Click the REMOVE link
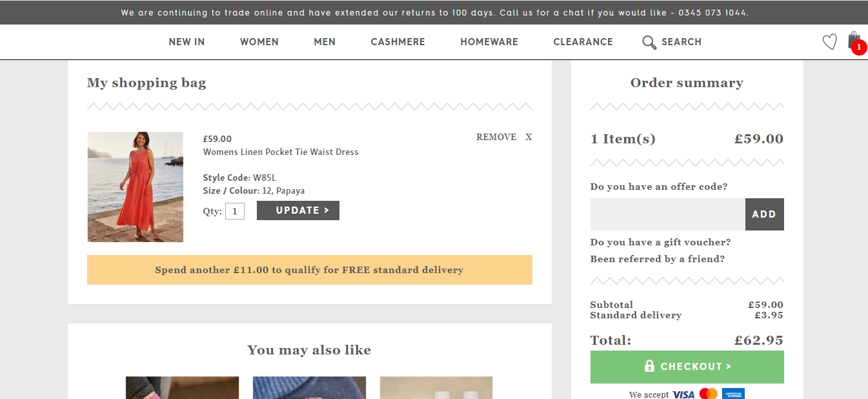The width and height of the screenshot is (868, 399). coord(496,137)
